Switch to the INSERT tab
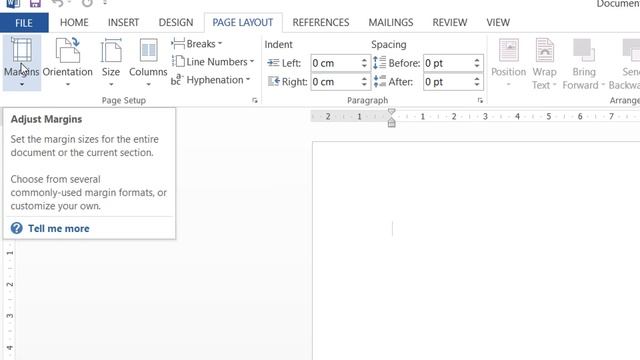 [123, 22]
